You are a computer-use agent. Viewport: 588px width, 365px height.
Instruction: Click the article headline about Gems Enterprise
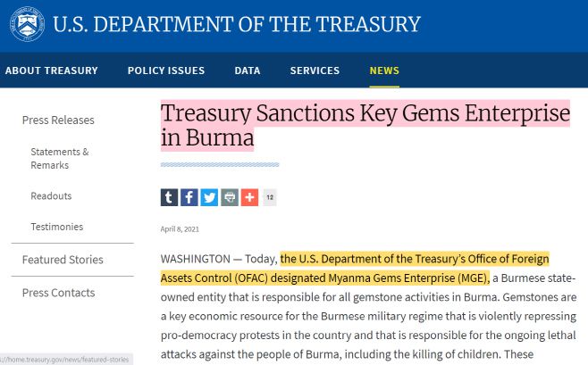click(x=365, y=126)
